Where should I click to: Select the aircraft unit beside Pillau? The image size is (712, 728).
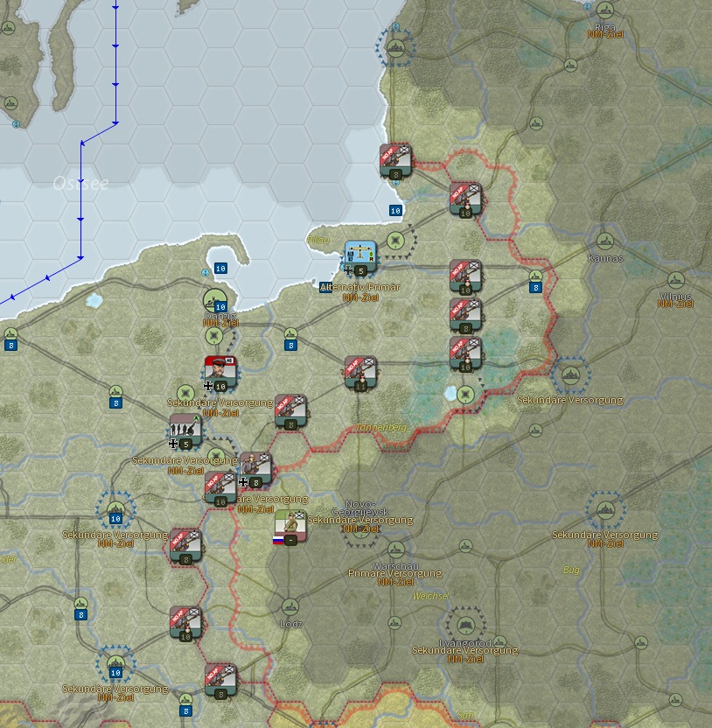click(x=360, y=257)
